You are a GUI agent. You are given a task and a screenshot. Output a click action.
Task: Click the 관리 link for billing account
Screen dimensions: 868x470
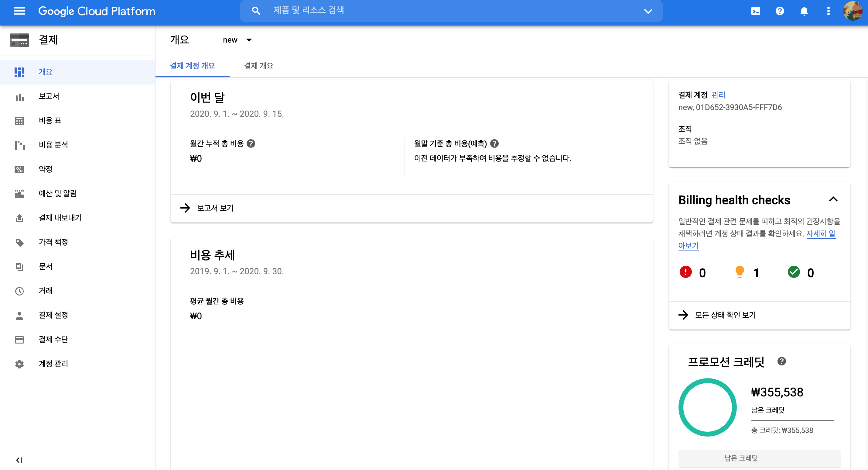click(x=718, y=95)
